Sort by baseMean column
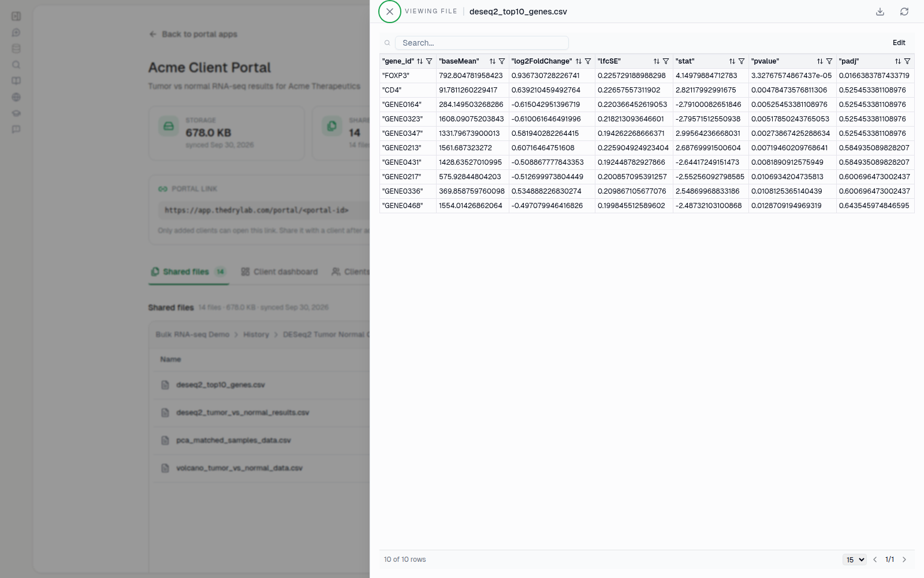The width and height of the screenshot is (924, 578). coord(493,61)
